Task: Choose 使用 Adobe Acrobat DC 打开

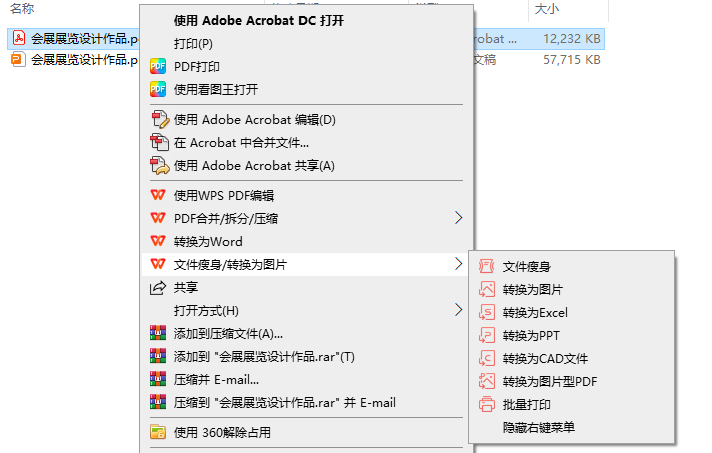Action: (x=259, y=20)
